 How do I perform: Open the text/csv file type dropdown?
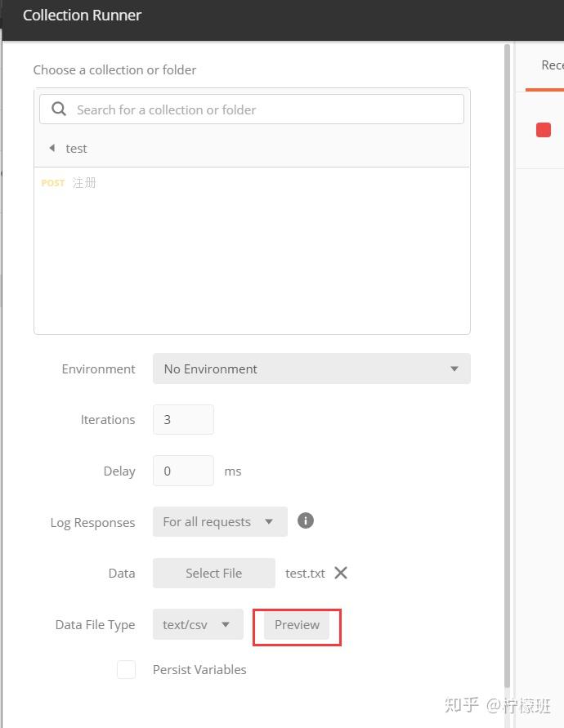tap(198, 624)
